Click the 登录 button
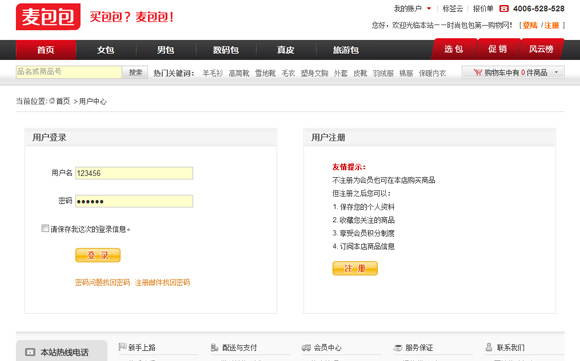Image resolution: width=580 pixels, height=361 pixels. 98,255
